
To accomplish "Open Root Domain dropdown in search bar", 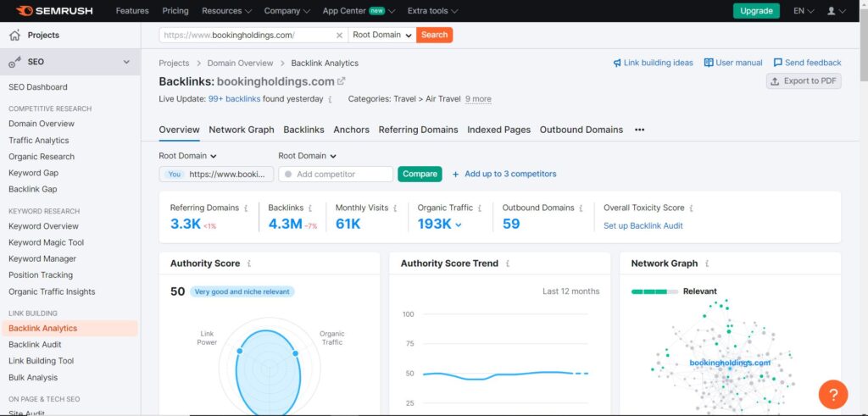I will click(x=382, y=35).
